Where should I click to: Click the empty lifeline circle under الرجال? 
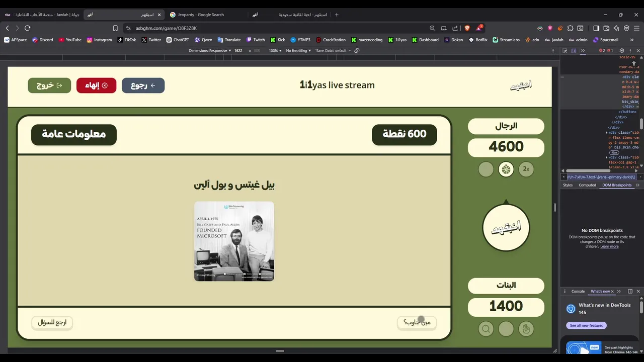click(x=486, y=169)
